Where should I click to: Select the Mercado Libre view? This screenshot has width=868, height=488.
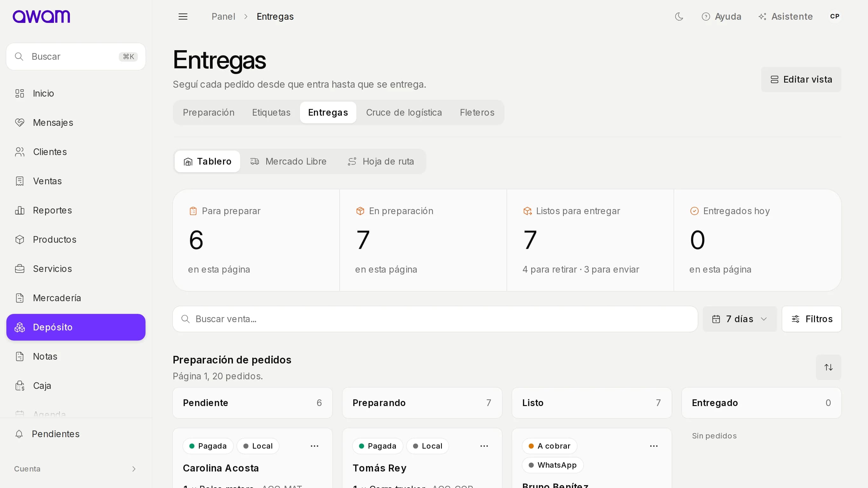click(x=288, y=161)
